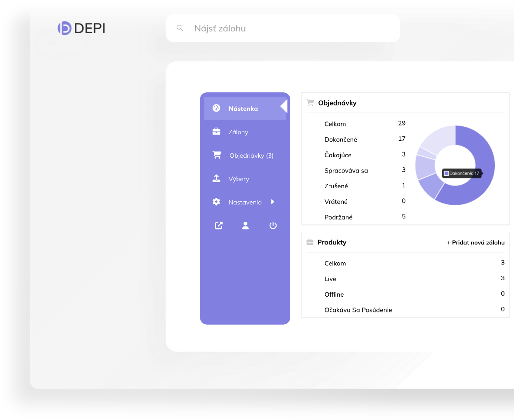The height and width of the screenshot is (420, 514).
Task: Open the Zálohy menu item
Action: pos(245,132)
